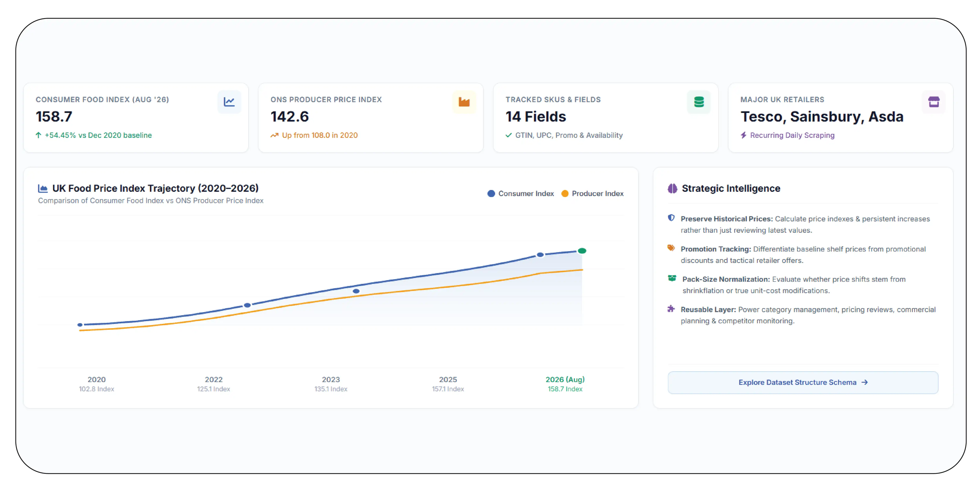Select the '2020' axis label
980x486 pixels.
[x=97, y=380]
